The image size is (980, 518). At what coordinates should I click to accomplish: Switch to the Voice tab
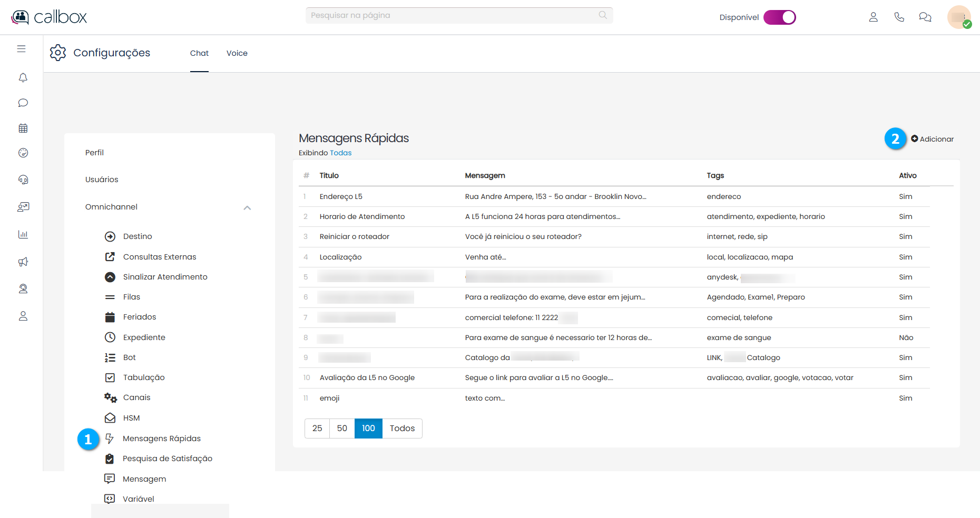tap(237, 53)
